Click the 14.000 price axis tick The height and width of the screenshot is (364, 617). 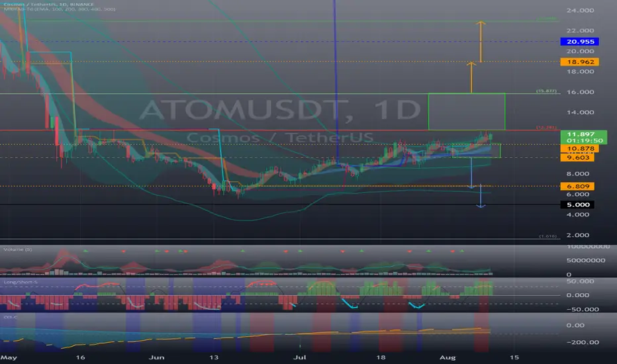pos(580,112)
